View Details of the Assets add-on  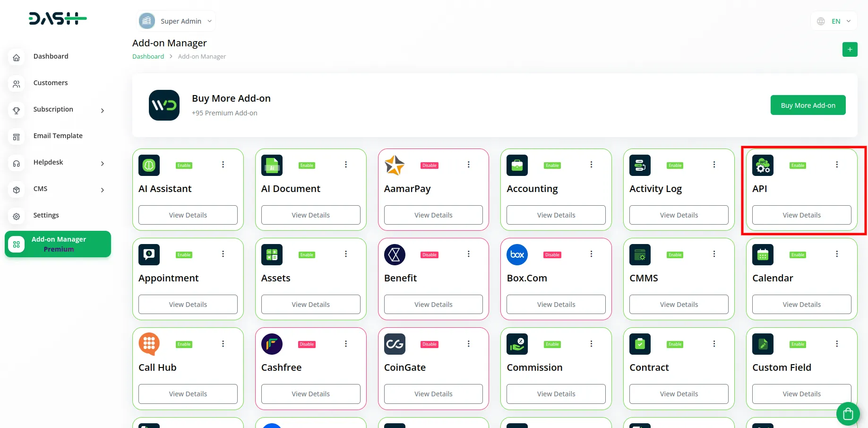pos(310,304)
